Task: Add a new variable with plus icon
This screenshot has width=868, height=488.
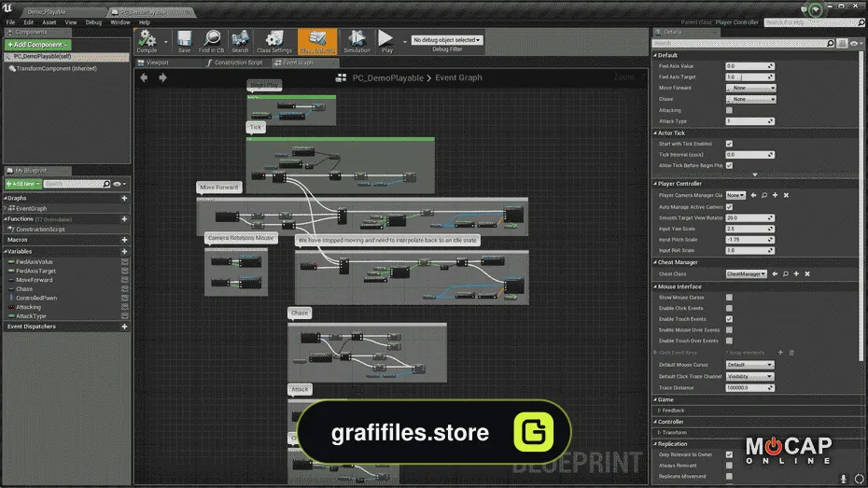Action: click(124, 252)
